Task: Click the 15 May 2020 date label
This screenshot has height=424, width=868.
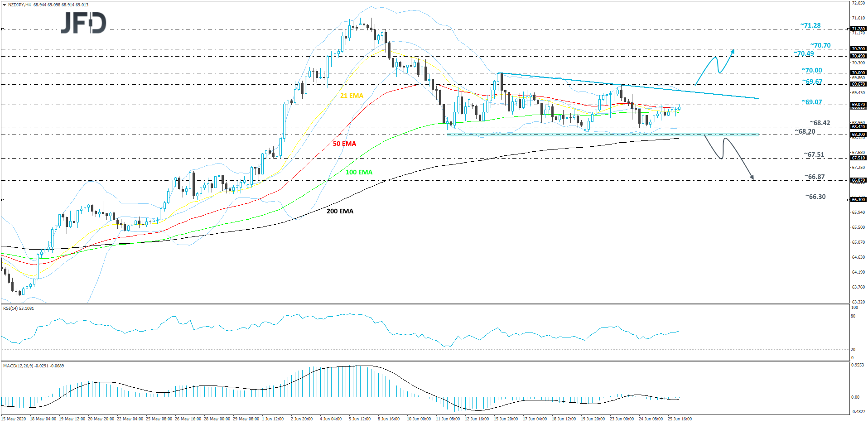Action: point(14,419)
